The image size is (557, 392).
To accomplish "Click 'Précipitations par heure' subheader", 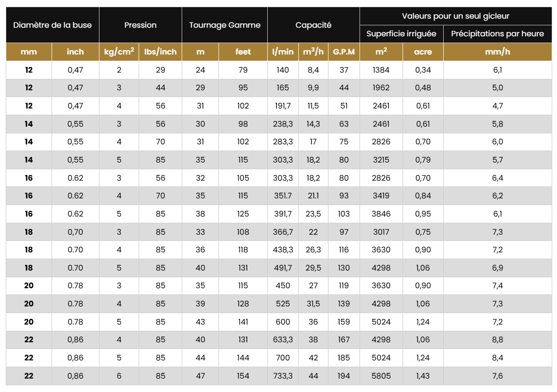I will coord(497,33).
